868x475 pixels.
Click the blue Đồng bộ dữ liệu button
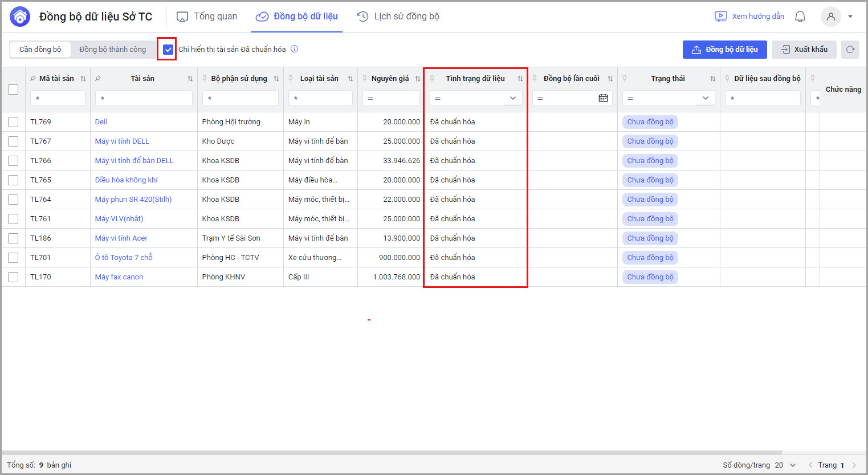pyautogui.click(x=724, y=50)
